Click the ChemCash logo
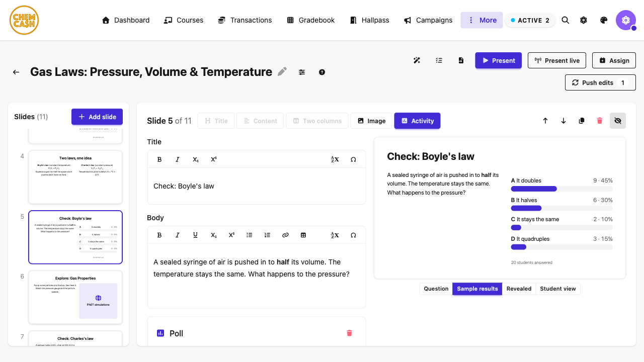The width and height of the screenshot is (644, 362). point(24,20)
